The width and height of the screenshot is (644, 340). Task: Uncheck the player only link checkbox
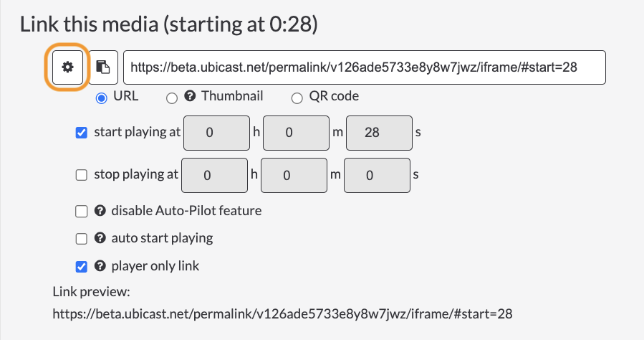[x=82, y=267]
